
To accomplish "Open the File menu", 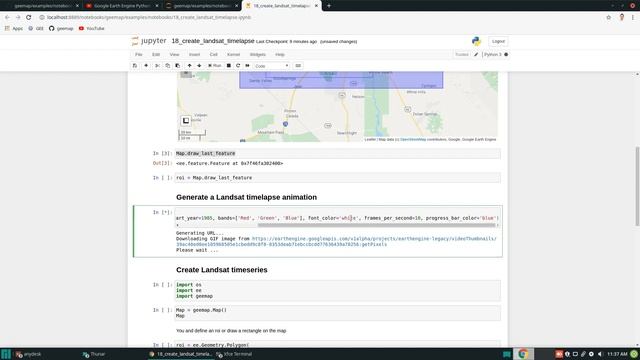I will 139,54.
